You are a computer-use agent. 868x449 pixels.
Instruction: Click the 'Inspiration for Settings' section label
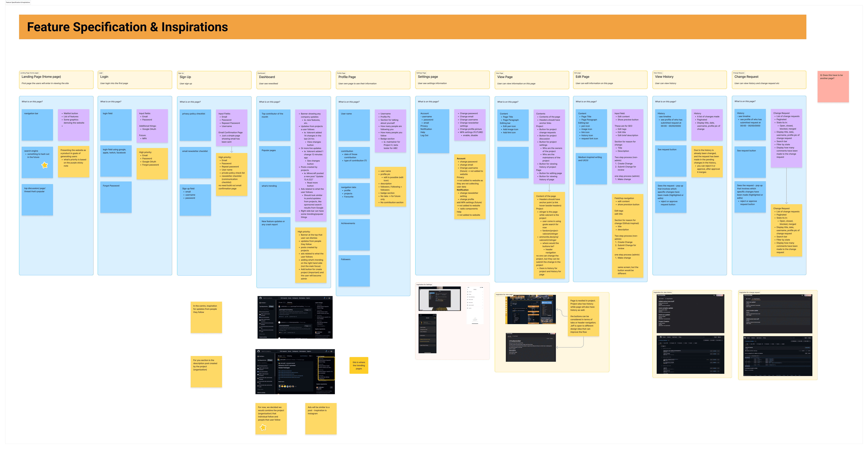pos(424,285)
